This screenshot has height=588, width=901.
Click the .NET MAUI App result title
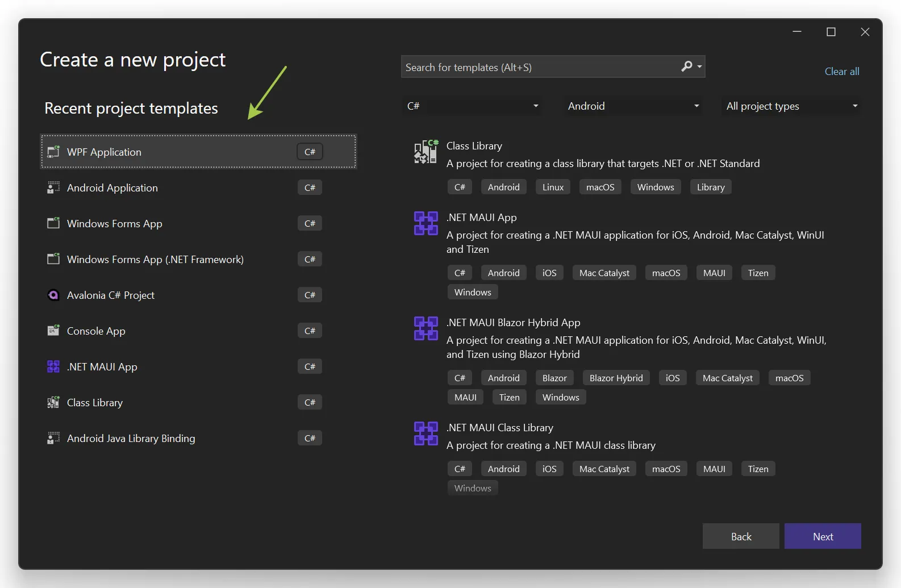482,218
